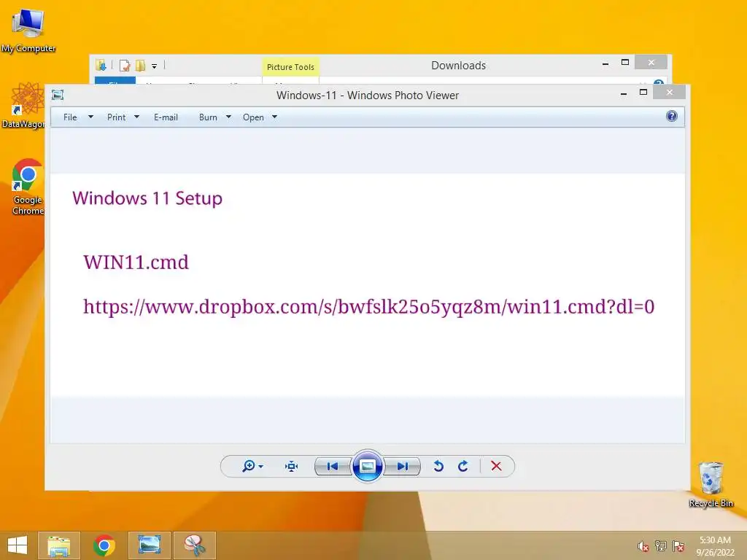Image resolution: width=747 pixels, height=560 pixels.
Task: Click Properties icon in Downloads quick access
Action: 125,65
